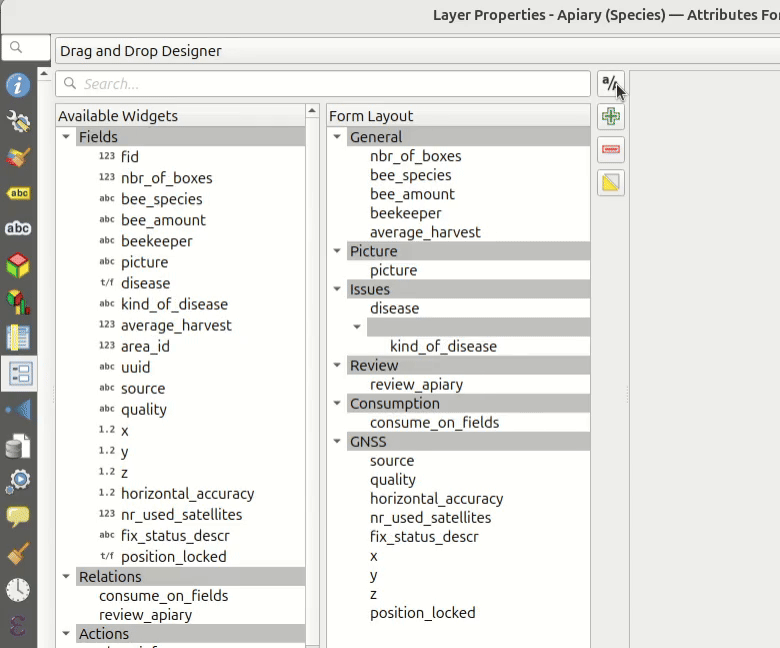Open the Source settings wrench icon

tap(18, 122)
